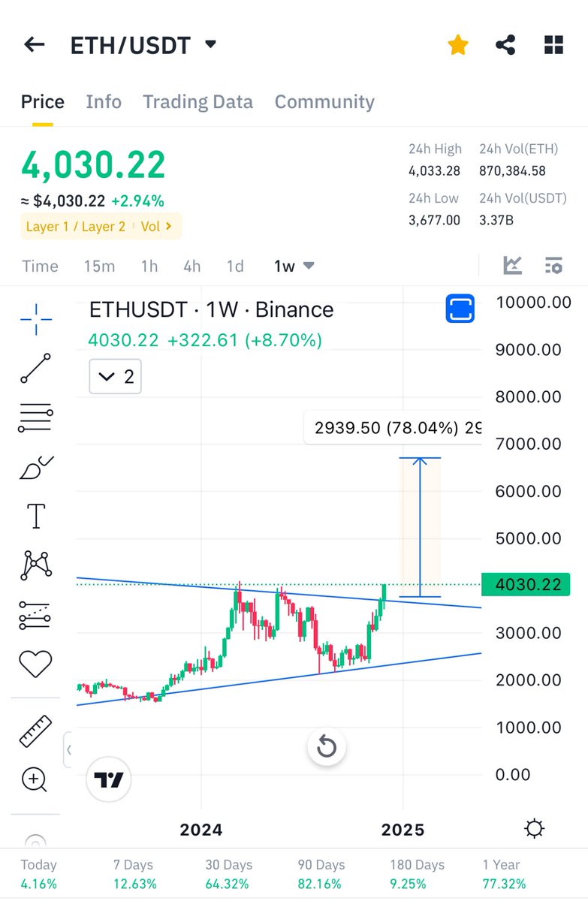Viewport: 588px width, 901px height.
Task: Select the 90 Days 82.16% performance
Action: (x=321, y=874)
